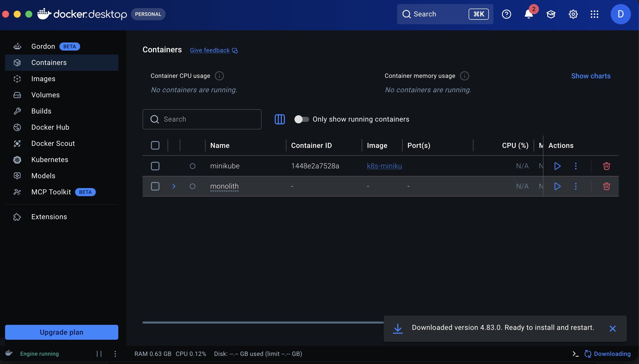The image size is (639, 364).
Task: Open Gordon in the sidebar
Action: point(62,47)
